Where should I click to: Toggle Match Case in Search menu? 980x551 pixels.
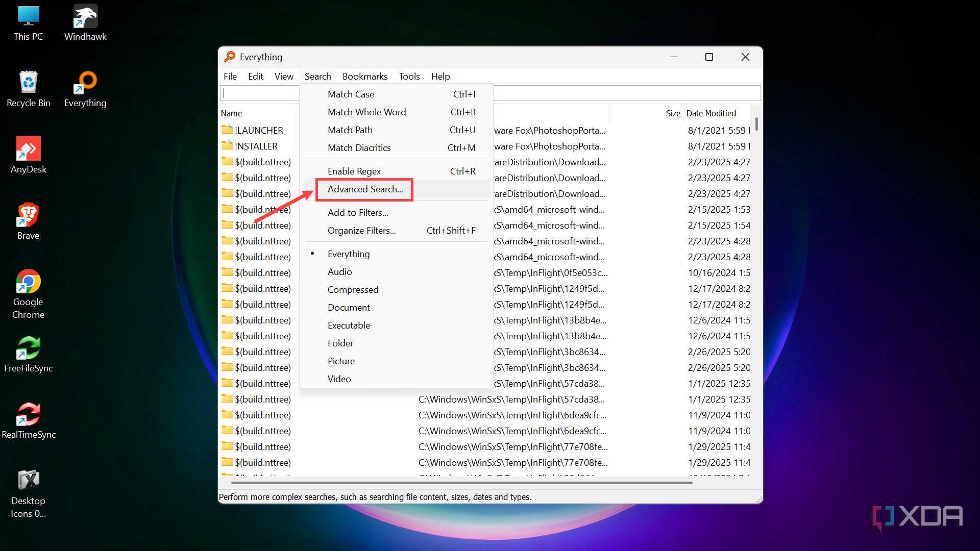pos(397,94)
